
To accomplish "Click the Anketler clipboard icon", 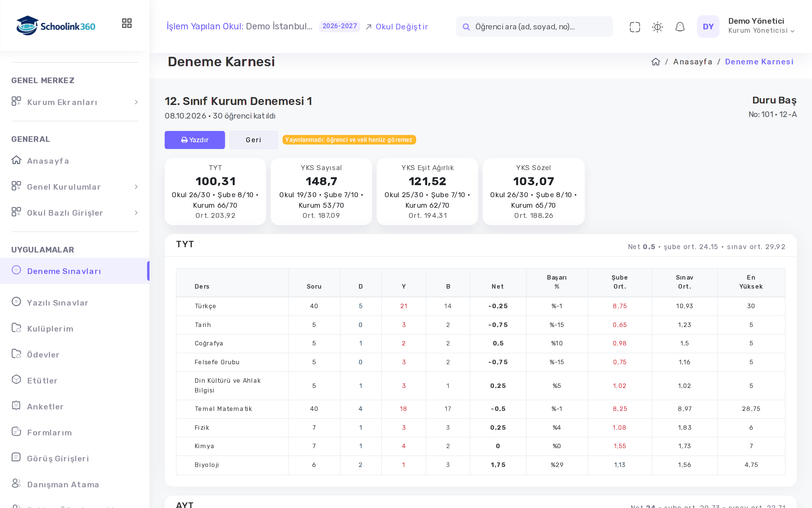I will click(16, 406).
